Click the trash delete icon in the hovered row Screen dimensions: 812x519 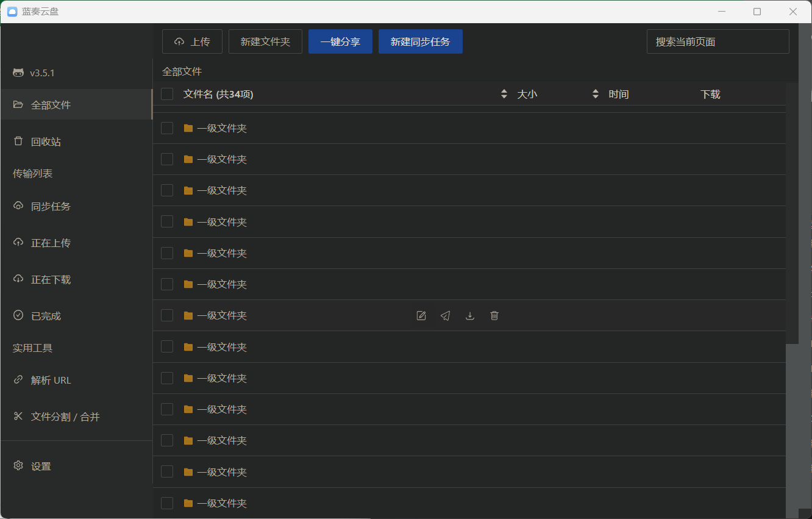[494, 315]
